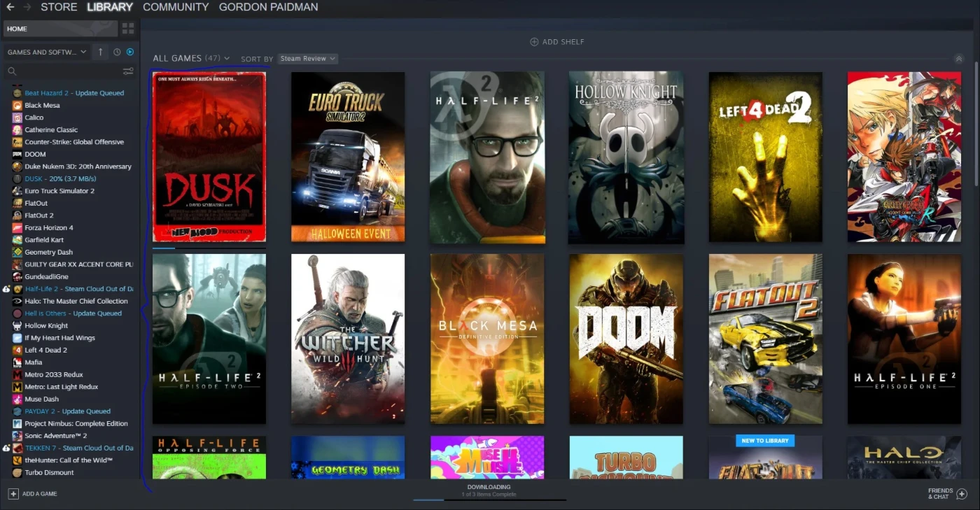Click the Euro Truck Simulator 2 sidebar icon
The image size is (980, 510).
click(17, 191)
